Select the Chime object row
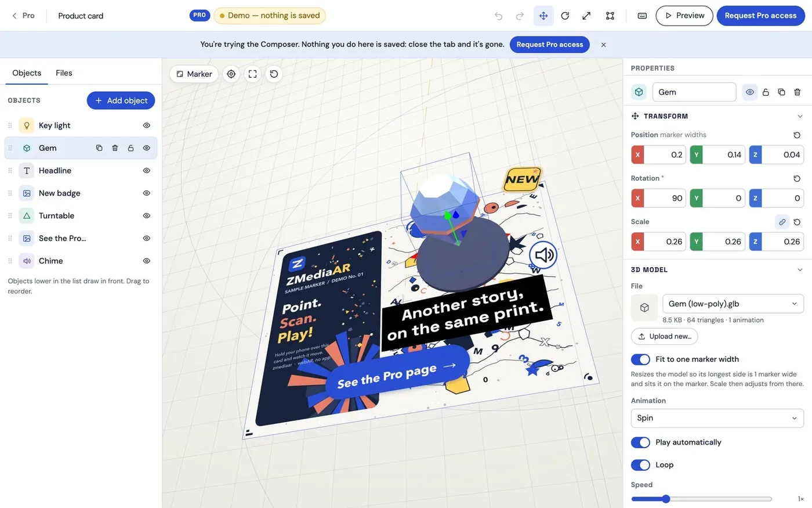The image size is (812, 508). click(81, 261)
